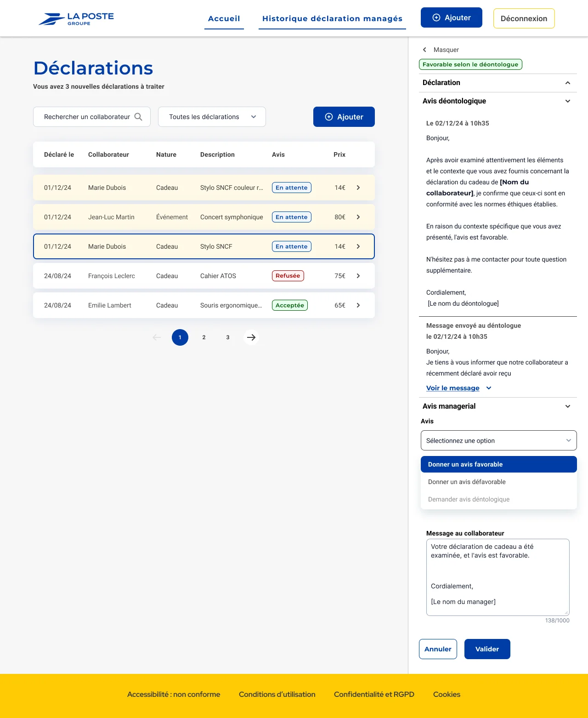Click En attente badge in Jean-Luc Martin row
Screen dimensions: 588x718
292,217
